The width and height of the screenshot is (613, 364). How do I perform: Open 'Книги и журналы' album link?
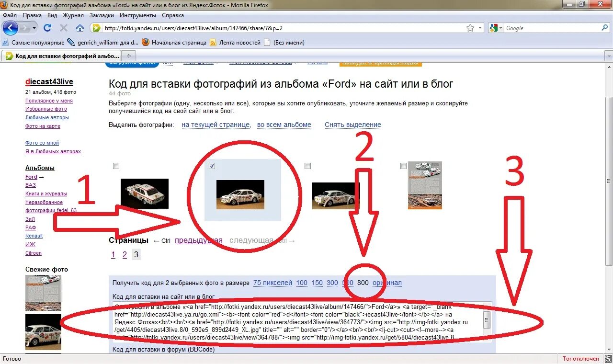click(46, 194)
